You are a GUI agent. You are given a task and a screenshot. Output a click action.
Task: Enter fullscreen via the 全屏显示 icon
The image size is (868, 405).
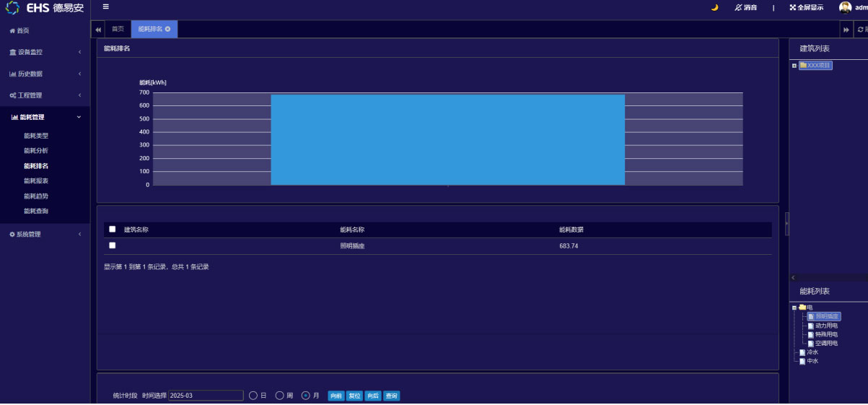pos(792,7)
